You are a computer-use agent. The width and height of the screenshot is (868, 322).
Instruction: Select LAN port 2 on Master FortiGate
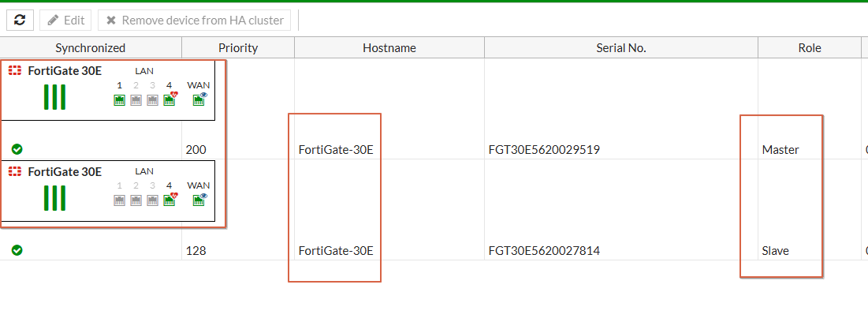pyautogui.click(x=136, y=100)
